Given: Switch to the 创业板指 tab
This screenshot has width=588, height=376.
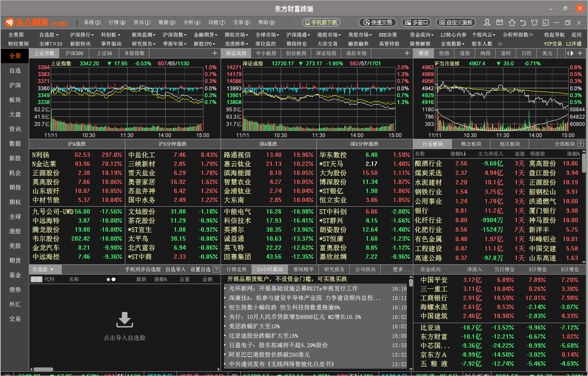Looking at the screenshot, I should 296,53.
